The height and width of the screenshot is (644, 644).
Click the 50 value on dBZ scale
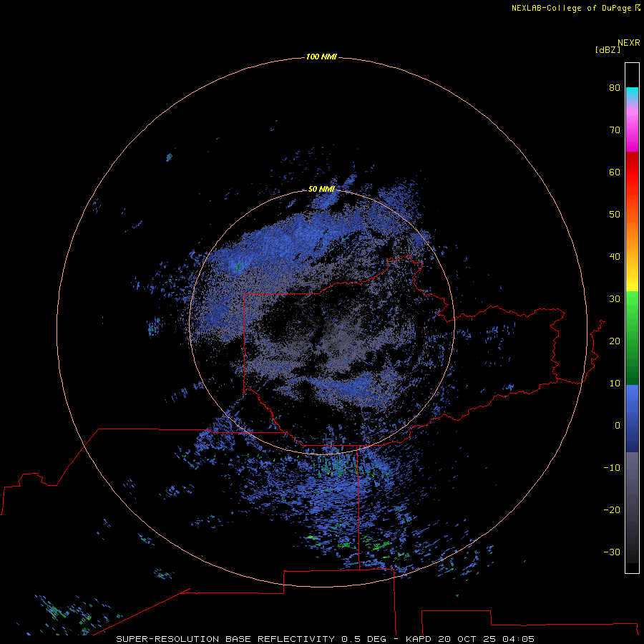tap(615, 215)
